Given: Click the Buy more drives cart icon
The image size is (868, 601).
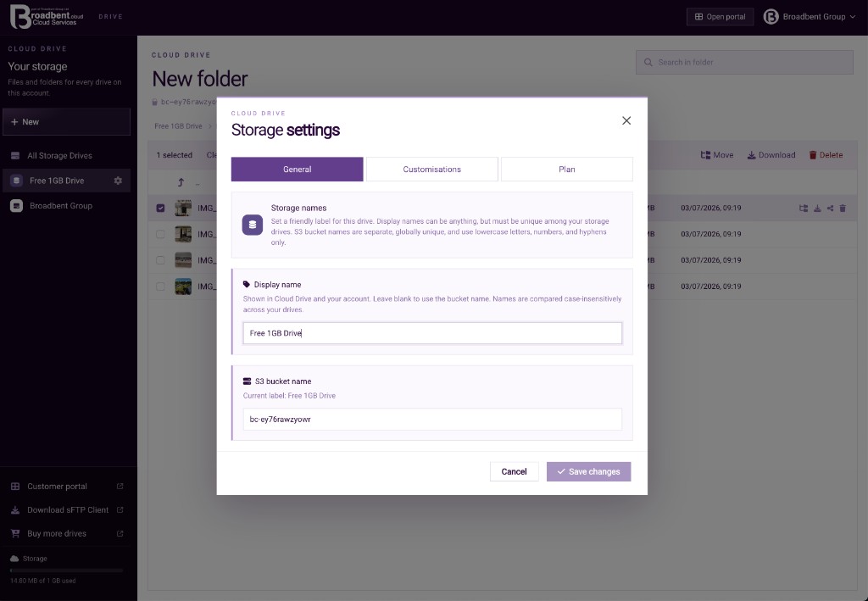Looking at the screenshot, I should 15,534.
